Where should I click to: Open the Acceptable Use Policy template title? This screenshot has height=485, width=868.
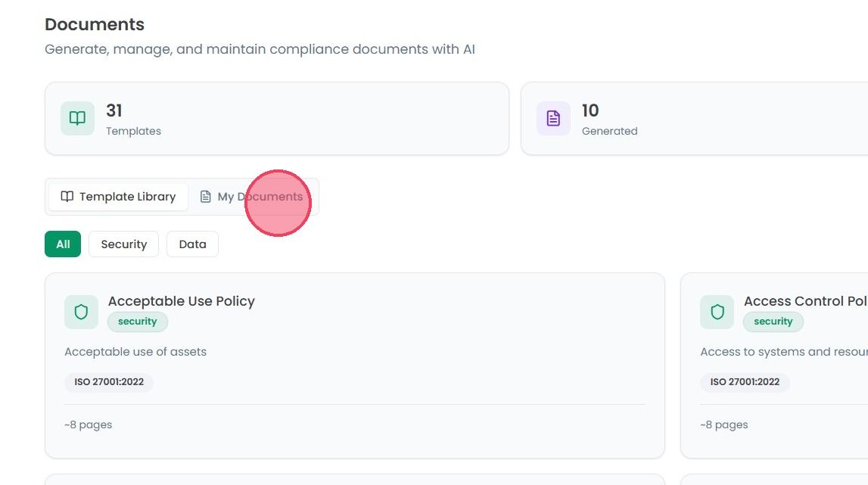tap(182, 301)
